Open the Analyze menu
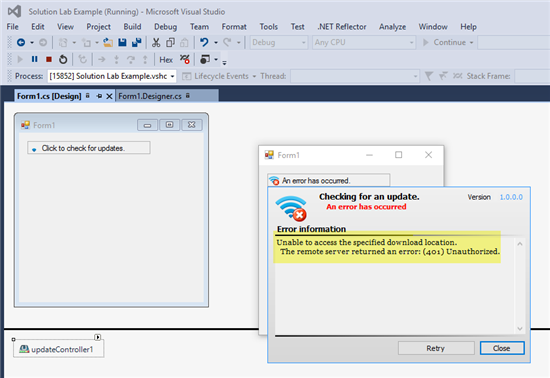 [392, 27]
